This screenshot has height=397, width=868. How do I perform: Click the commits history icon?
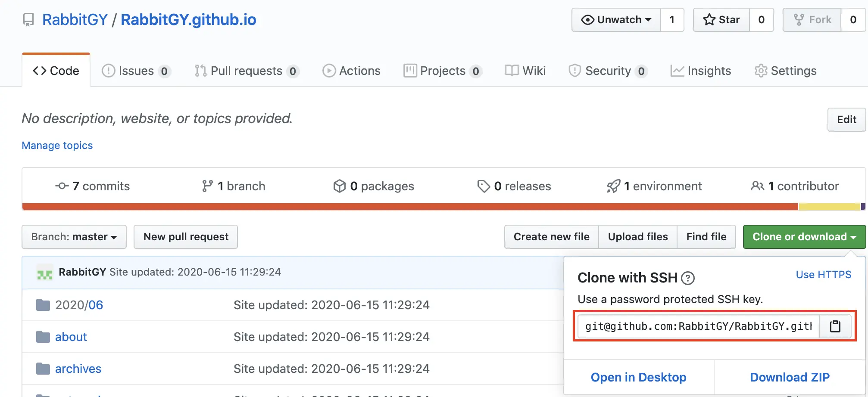click(x=62, y=186)
